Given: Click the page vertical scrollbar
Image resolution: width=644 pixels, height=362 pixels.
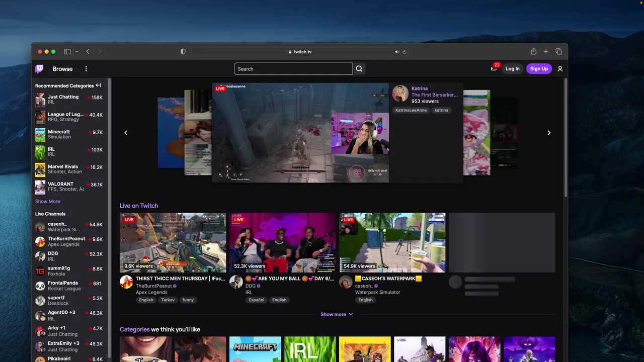Looking at the screenshot, I should [x=566, y=138].
